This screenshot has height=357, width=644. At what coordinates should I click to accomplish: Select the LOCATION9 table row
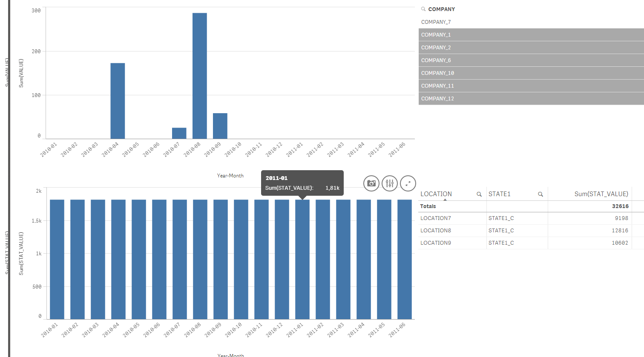526,243
